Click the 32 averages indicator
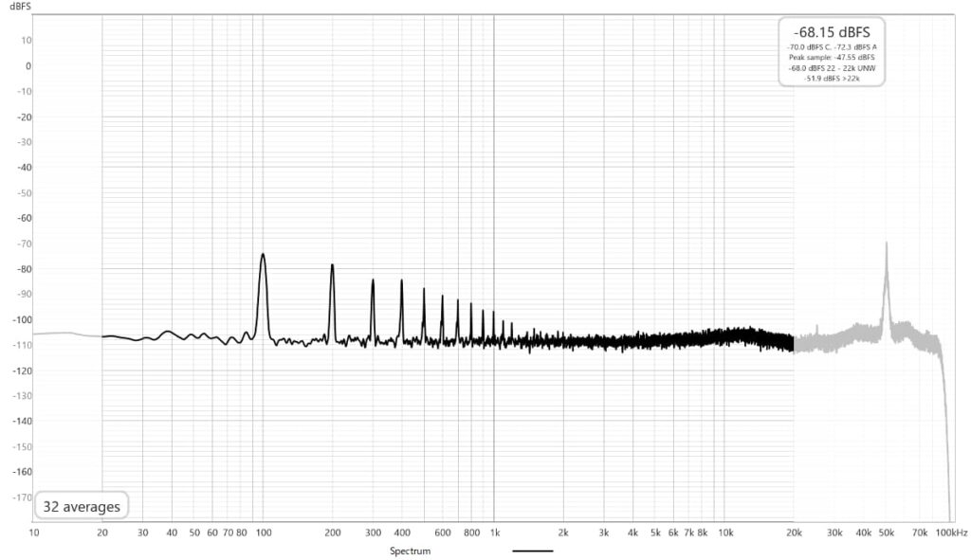 82,507
